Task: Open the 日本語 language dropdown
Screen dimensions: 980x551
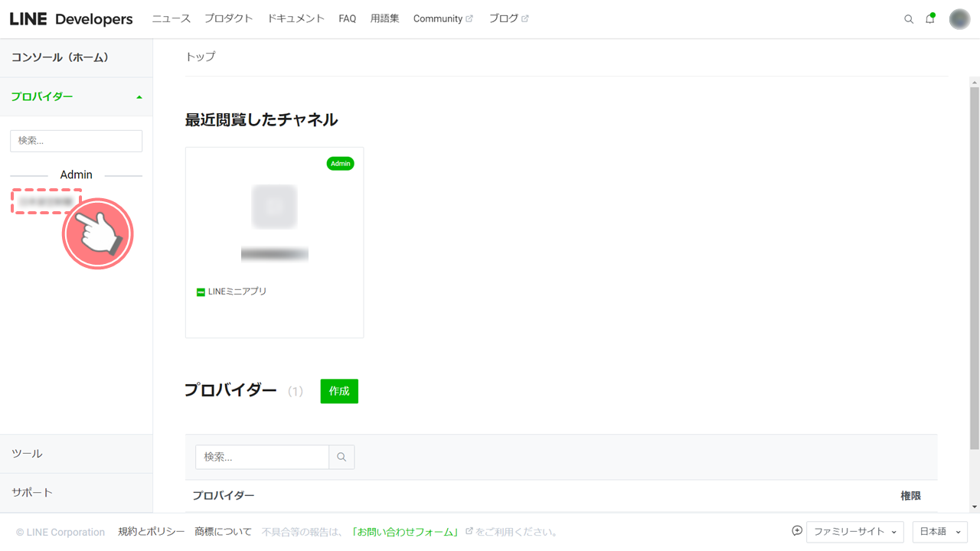Action: (x=940, y=532)
